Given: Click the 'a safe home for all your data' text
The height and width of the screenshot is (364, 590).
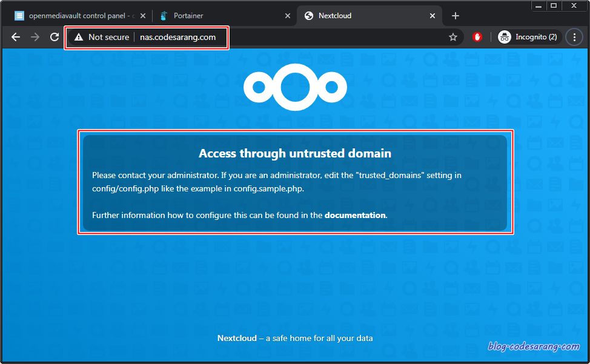Looking at the screenshot, I should click(x=319, y=338).
